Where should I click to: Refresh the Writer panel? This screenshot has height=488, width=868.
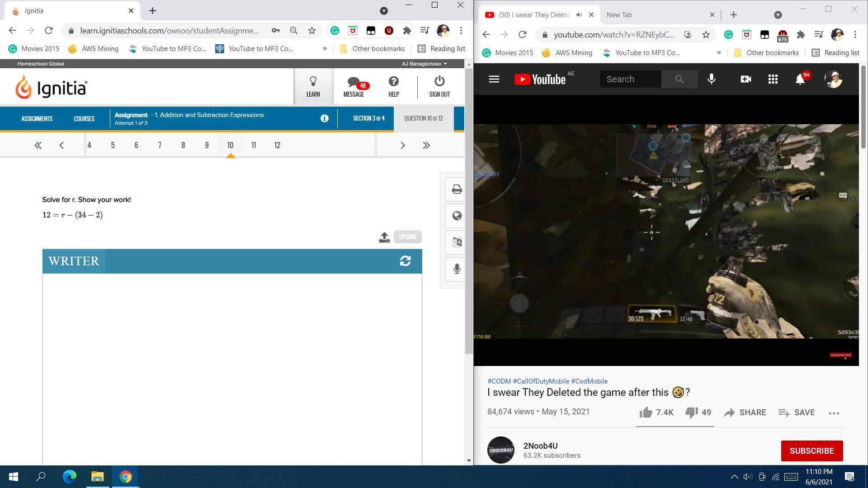[405, 261]
